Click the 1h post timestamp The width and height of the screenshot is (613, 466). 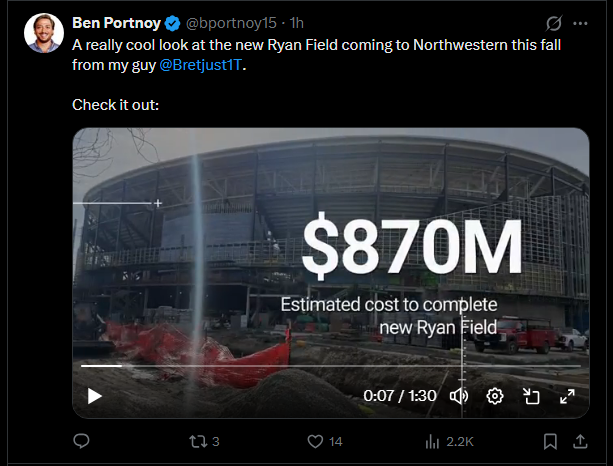tap(297, 23)
